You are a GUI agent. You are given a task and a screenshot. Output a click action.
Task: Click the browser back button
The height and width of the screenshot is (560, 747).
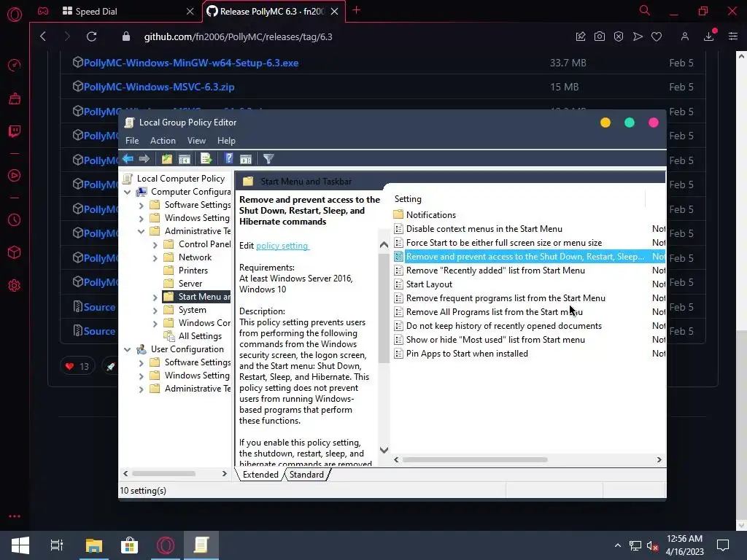coord(43,36)
